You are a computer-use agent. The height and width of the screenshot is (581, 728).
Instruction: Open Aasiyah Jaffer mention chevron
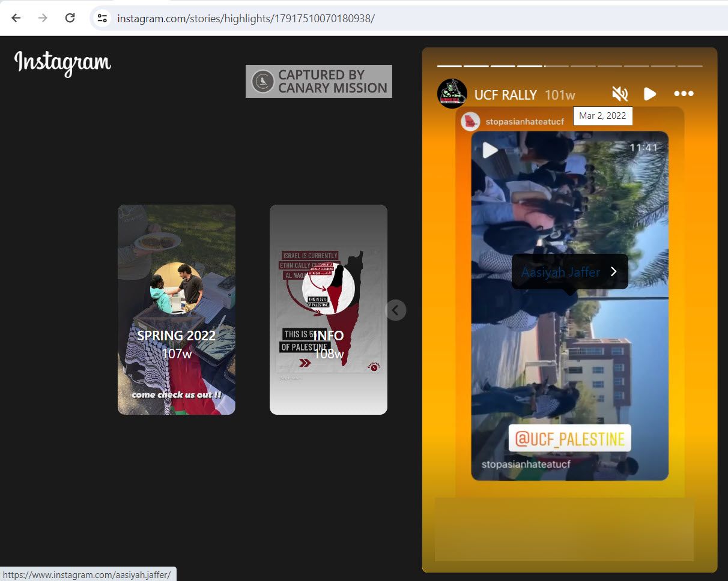[613, 272]
